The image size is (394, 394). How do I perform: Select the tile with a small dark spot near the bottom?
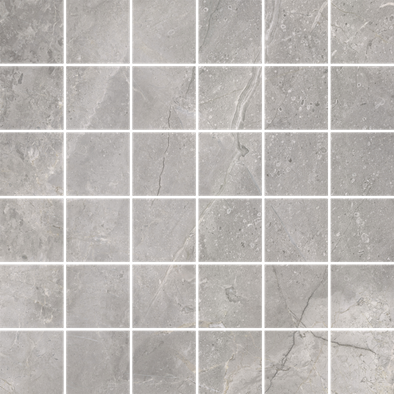[x=31, y=230]
